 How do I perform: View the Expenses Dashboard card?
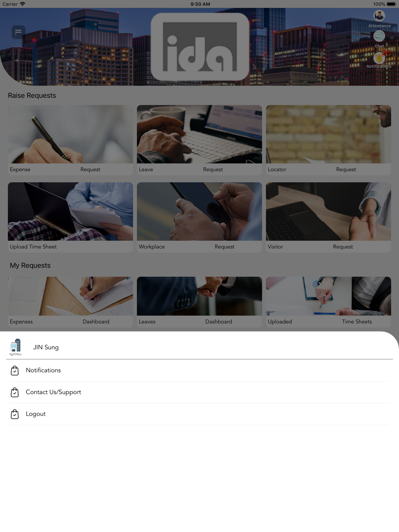pyautogui.click(x=70, y=302)
